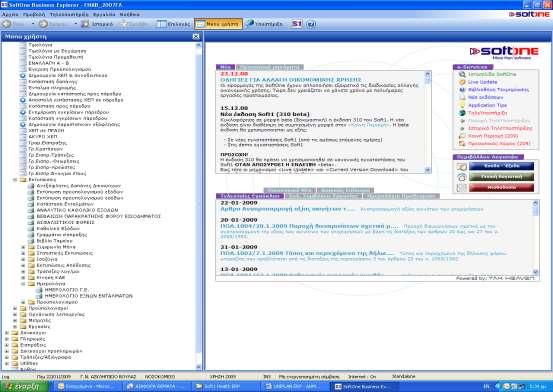Open the Εργαλεία menu in the menu bar

coord(104,14)
